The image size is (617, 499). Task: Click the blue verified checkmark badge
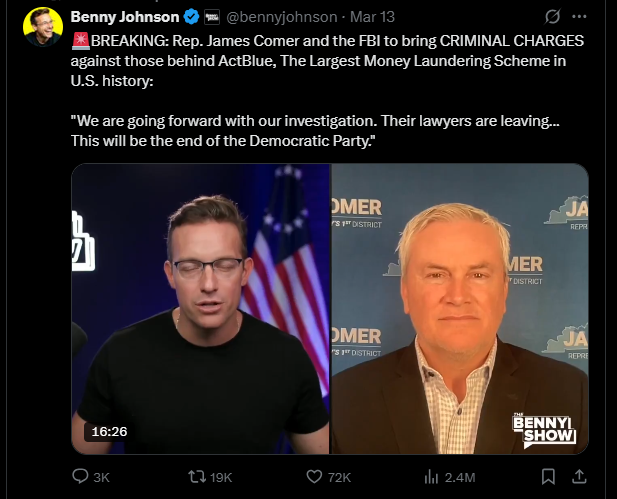(191, 17)
